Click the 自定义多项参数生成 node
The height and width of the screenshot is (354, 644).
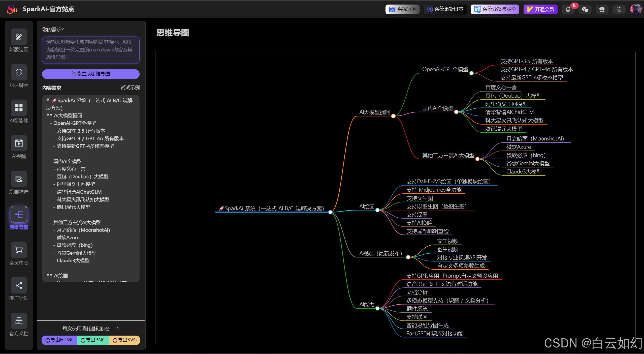click(x=461, y=266)
